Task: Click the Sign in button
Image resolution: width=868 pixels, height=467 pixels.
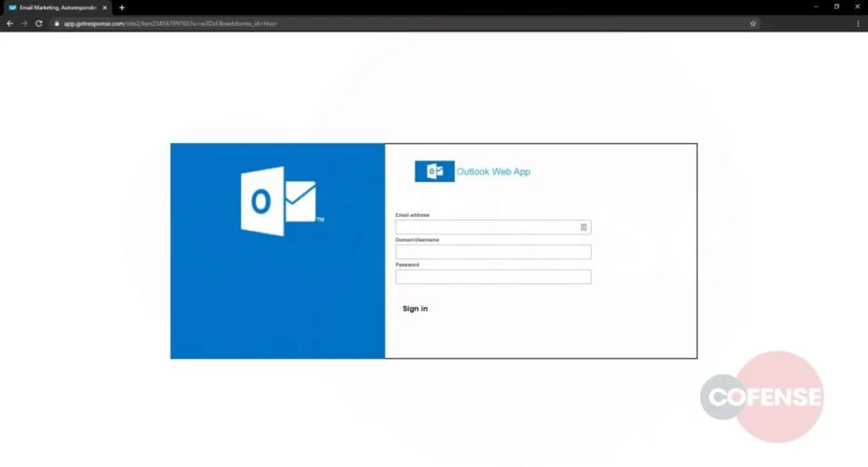Action: (415, 309)
